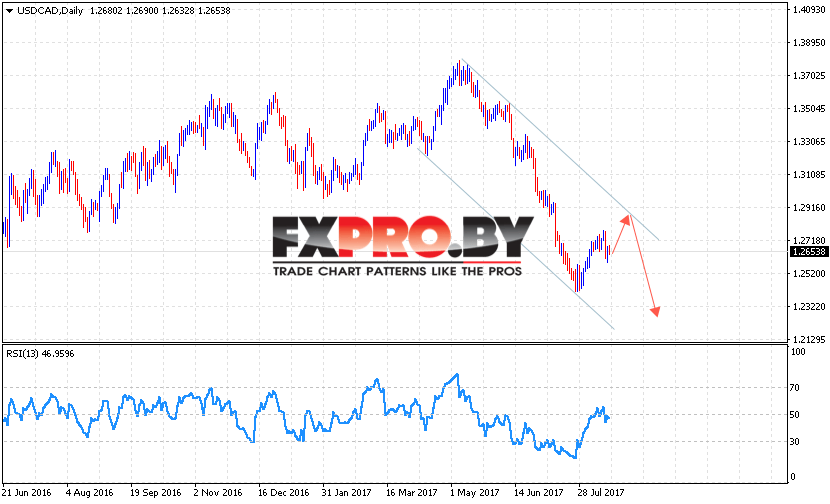Click the 1.33065 price axis label
This screenshot has height=504, width=830.
click(x=809, y=141)
